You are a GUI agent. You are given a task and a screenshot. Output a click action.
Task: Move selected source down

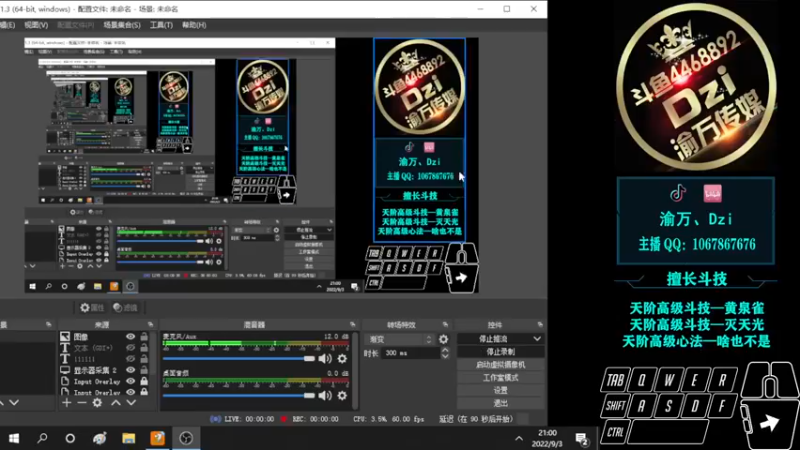point(131,403)
